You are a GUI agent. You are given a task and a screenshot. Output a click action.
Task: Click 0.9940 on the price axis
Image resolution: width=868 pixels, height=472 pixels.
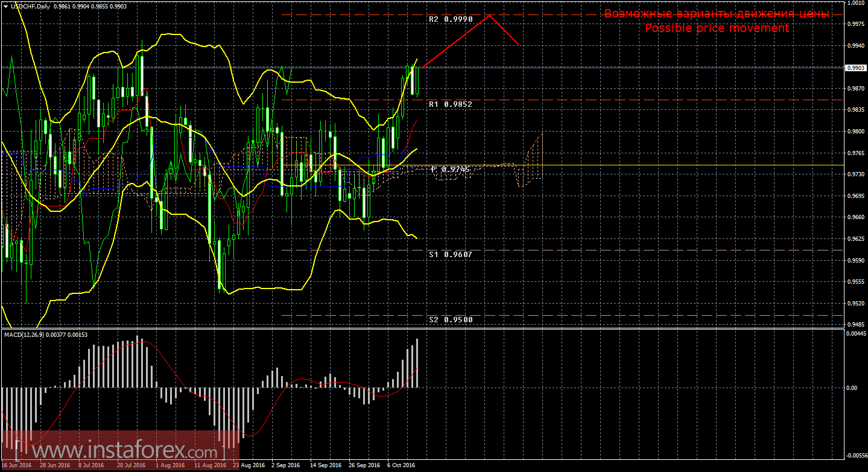pyautogui.click(x=856, y=46)
